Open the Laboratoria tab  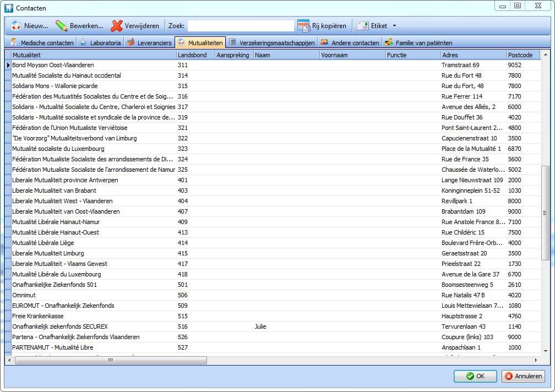(x=100, y=42)
